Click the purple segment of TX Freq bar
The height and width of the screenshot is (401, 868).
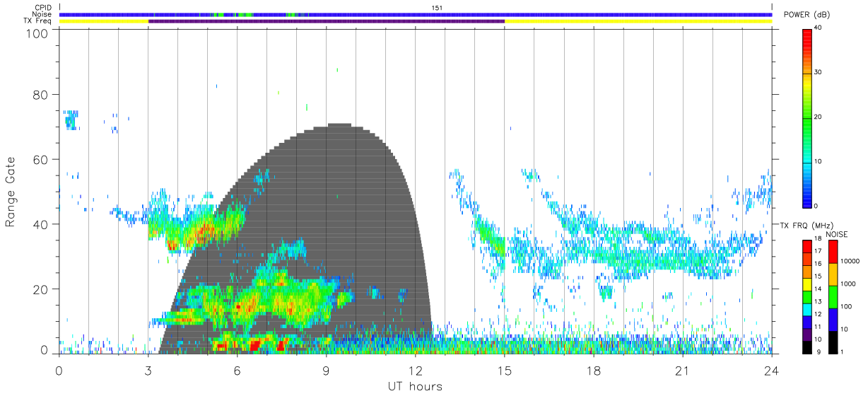(x=327, y=21)
